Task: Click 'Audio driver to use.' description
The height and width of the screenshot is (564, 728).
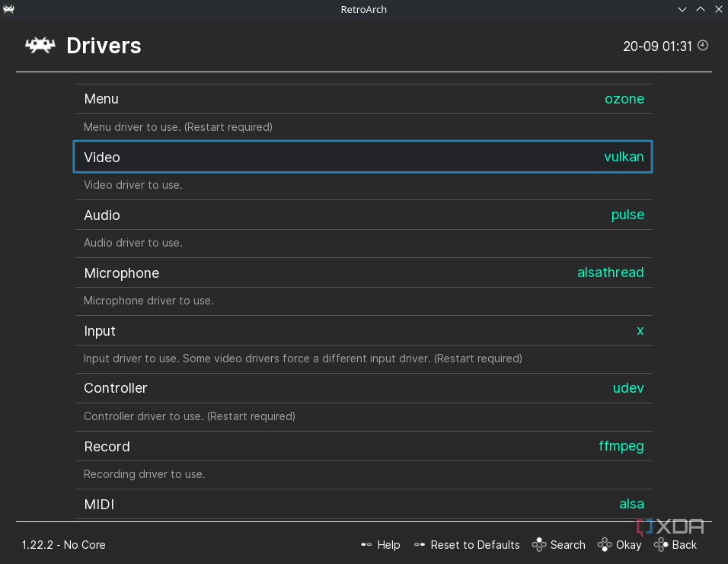Action: click(x=133, y=243)
